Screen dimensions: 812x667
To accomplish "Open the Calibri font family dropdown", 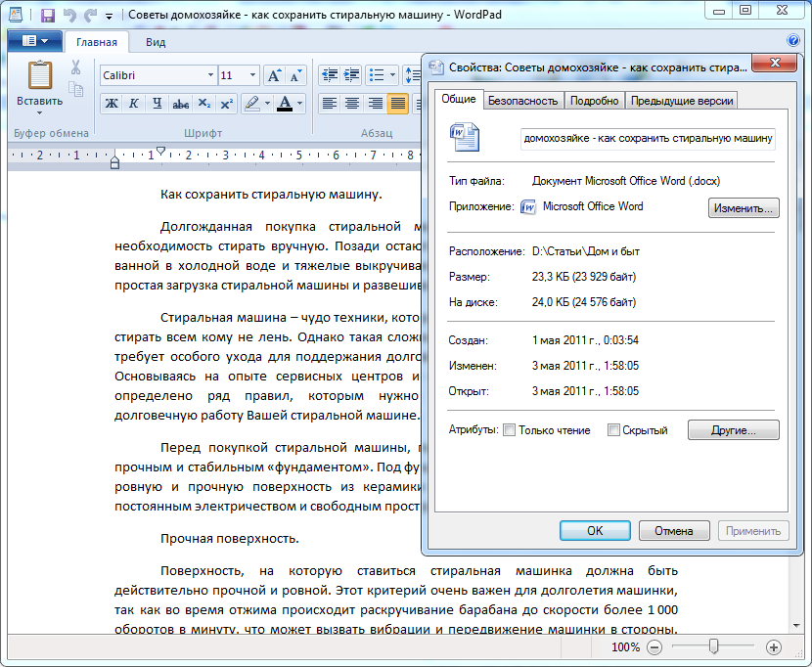I will 210,75.
